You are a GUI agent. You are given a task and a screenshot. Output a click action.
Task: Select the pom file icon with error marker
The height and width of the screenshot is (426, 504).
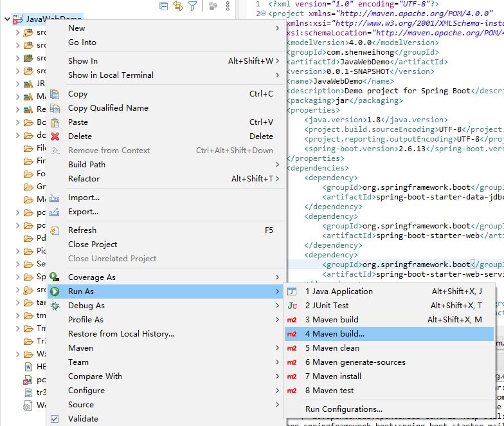pos(28,380)
